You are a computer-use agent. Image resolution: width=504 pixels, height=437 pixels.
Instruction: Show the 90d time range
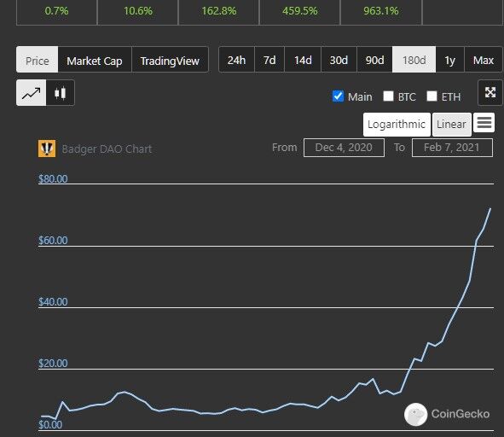coord(374,60)
